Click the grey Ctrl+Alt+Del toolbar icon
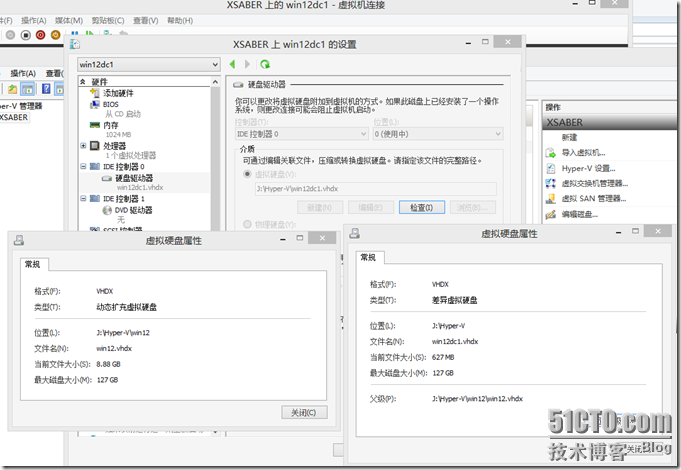Viewport: 681px width, 470px height. point(10,35)
